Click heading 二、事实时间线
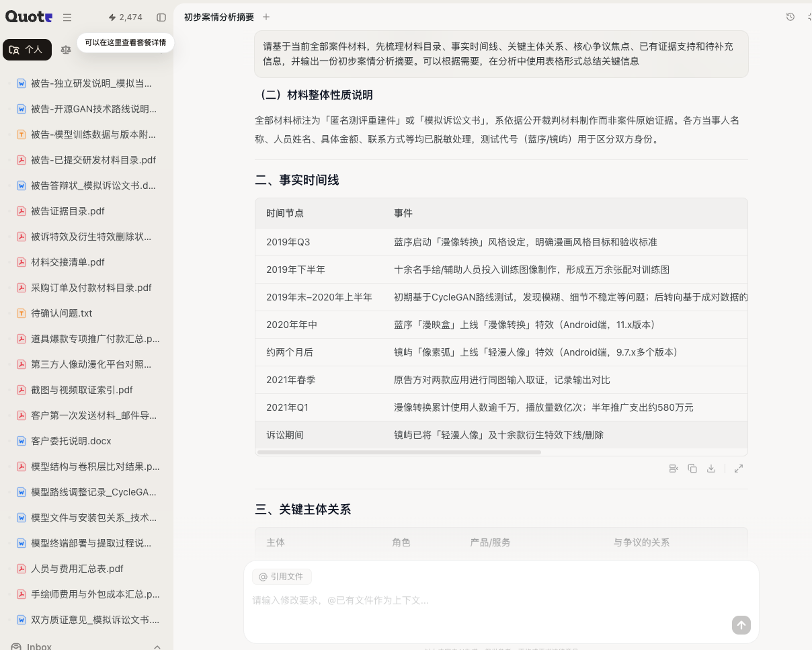Screen dimensions: 812x650 coord(296,180)
